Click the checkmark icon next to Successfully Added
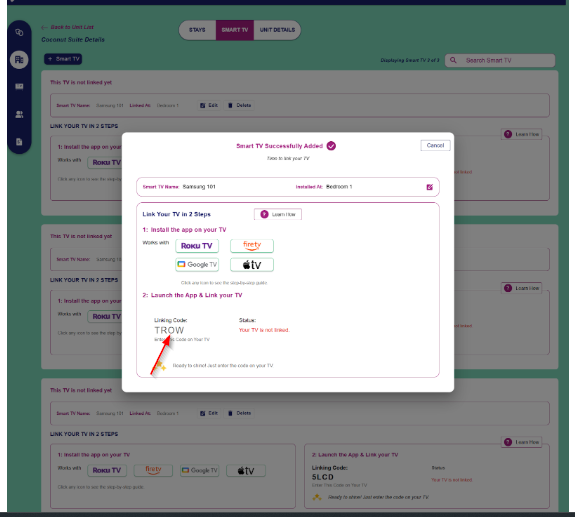 pyautogui.click(x=331, y=146)
